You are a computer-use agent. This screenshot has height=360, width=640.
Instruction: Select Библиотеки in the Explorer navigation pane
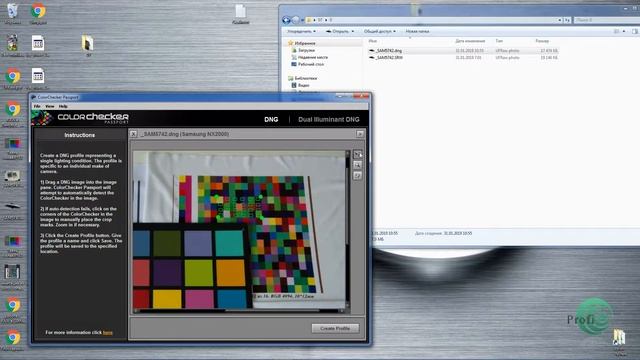[305, 78]
